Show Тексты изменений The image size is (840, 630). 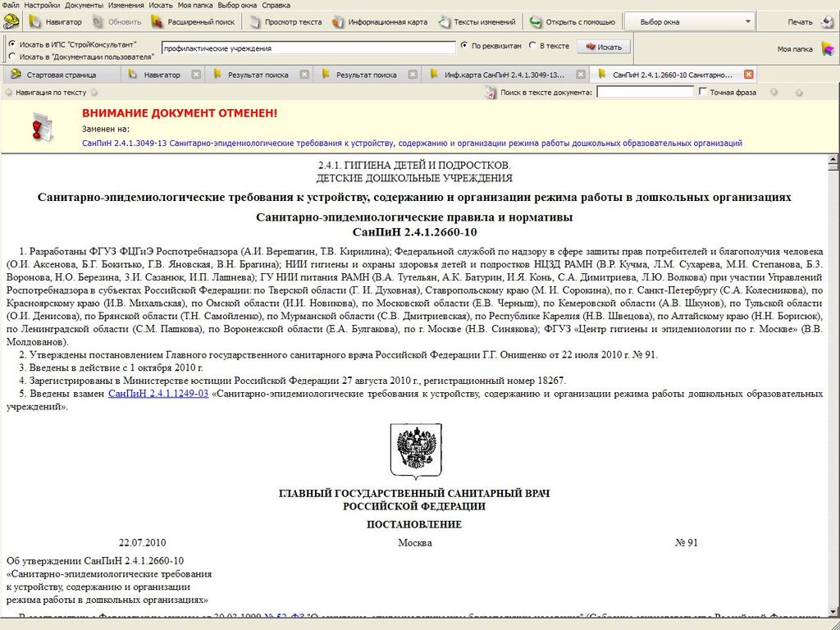[x=477, y=22]
